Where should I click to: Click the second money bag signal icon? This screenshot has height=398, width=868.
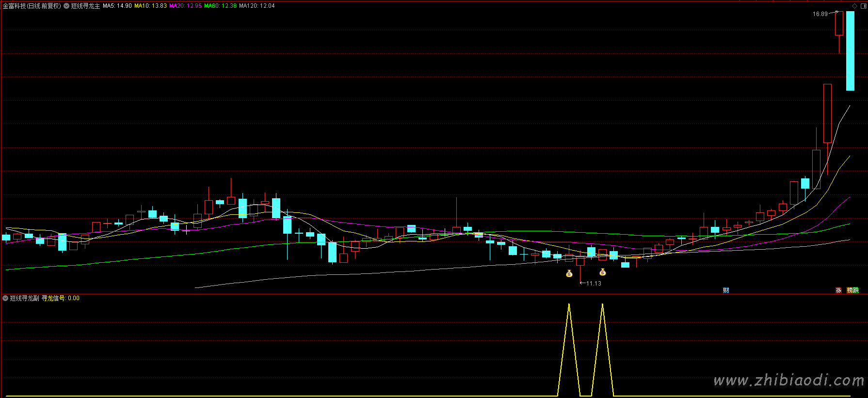(x=603, y=272)
